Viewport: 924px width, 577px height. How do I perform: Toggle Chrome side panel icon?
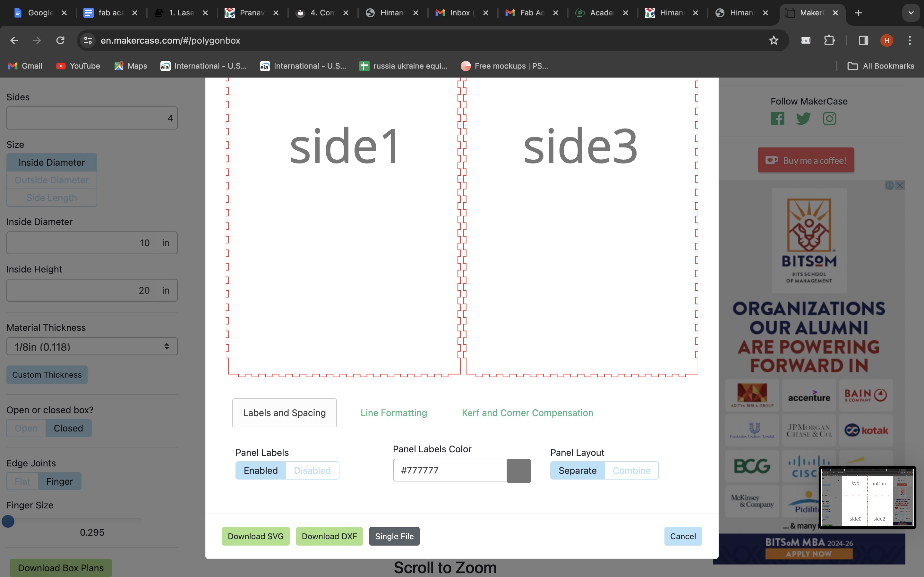point(863,40)
